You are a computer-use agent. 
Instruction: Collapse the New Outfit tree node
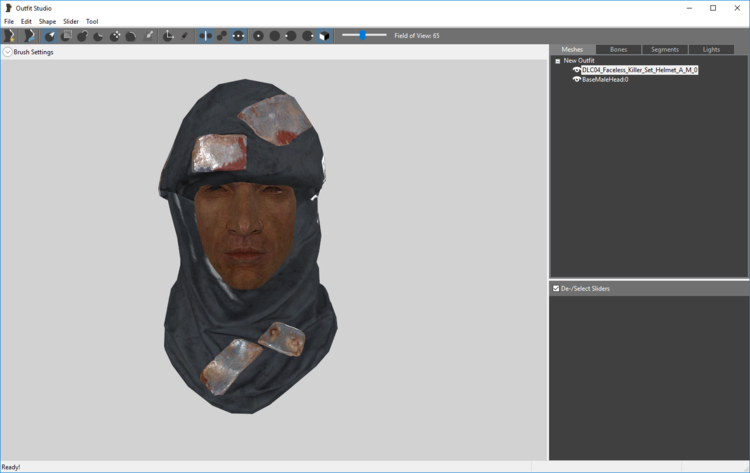[x=558, y=61]
